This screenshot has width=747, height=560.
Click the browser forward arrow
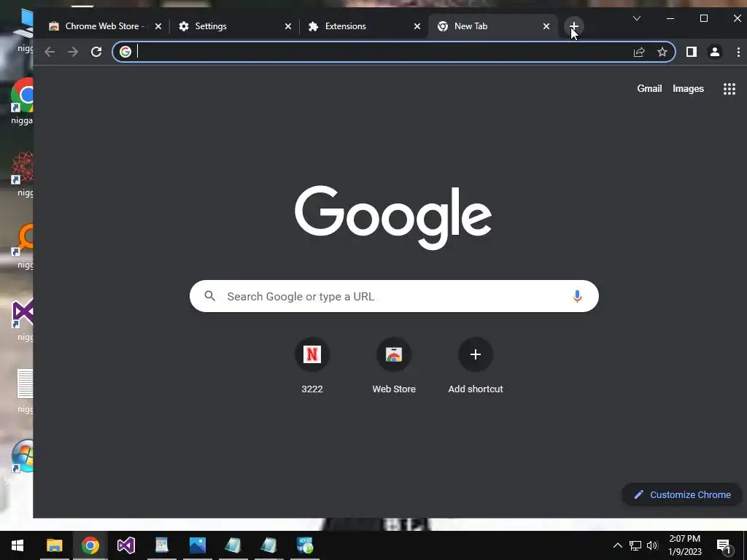72,52
